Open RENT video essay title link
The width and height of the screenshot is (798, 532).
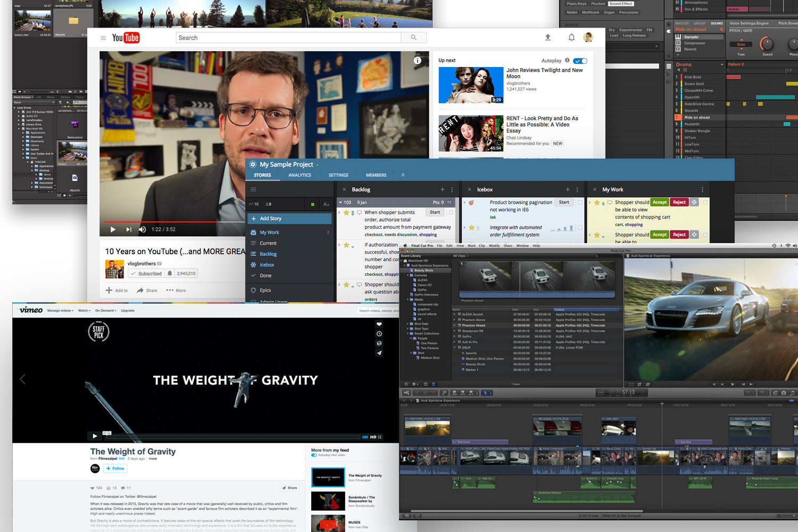[542, 124]
